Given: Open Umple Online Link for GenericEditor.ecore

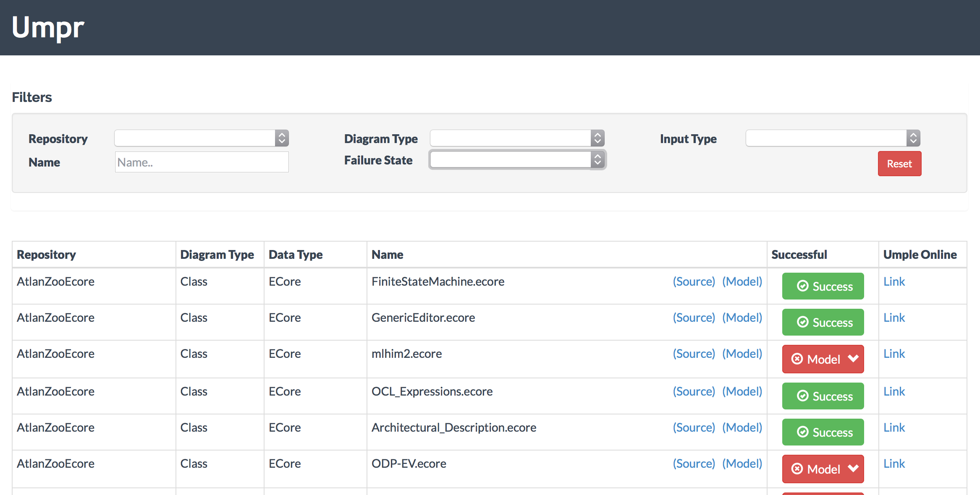Looking at the screenshot, I should [894, 318].
